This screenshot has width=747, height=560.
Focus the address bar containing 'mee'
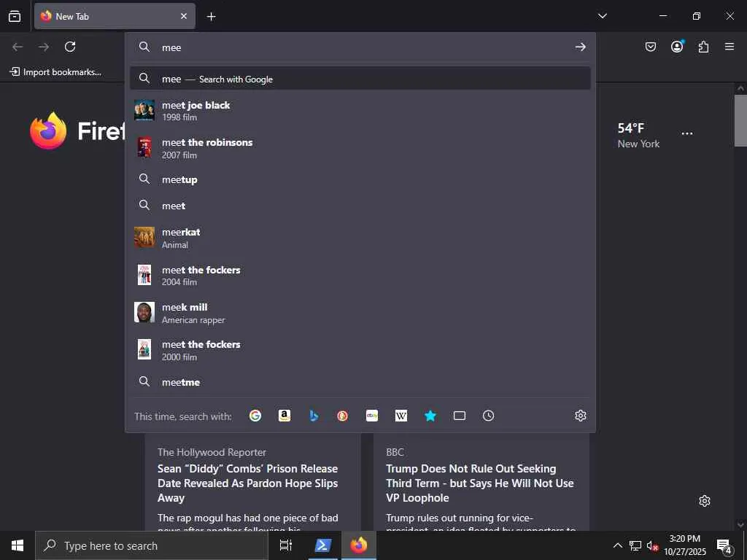coord(360,47)
